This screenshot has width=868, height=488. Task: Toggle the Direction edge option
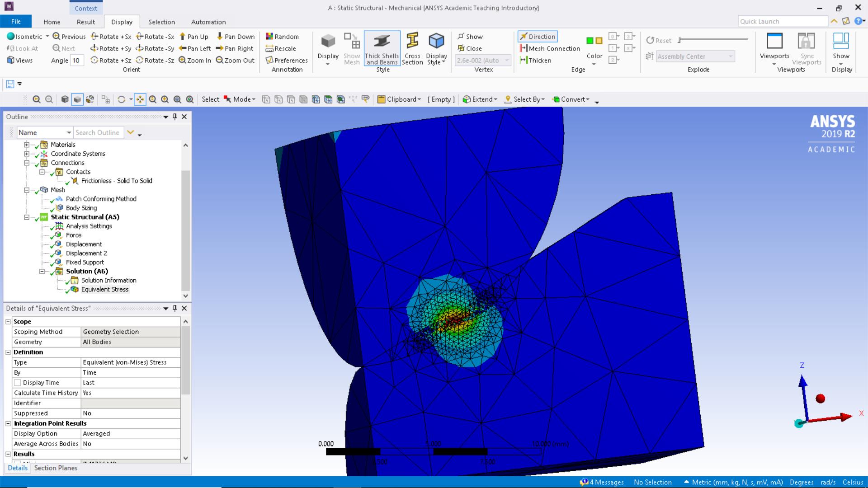pyautogui.click(x=537, y=37)
